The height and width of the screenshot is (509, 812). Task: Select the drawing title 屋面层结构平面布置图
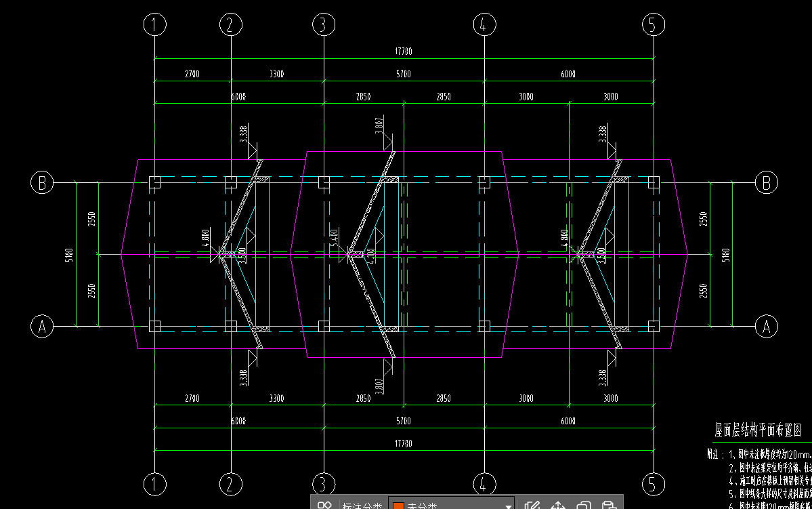[x=758, y=430]
